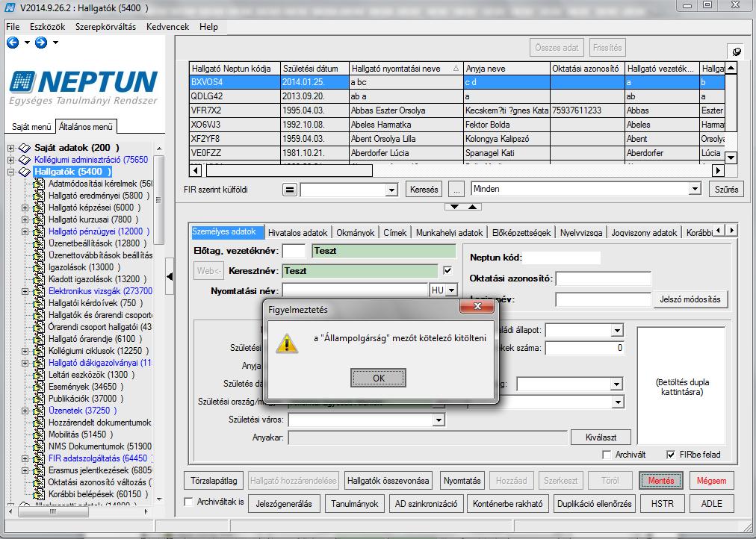The height and width of the screenshot is (539, 756).
Task: Select the row with Neptun code VFR7X2
Action: [457, 110]
